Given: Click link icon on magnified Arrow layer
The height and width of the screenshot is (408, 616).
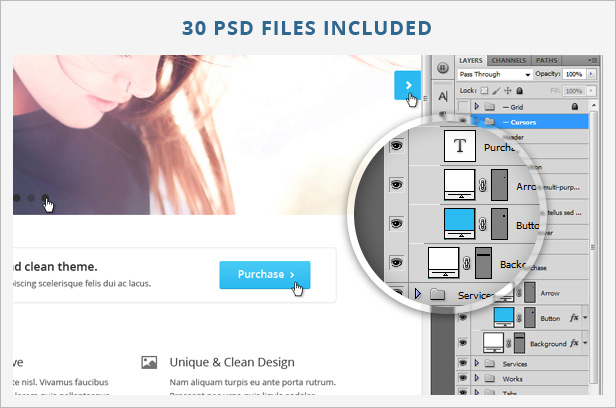Looking at the screenshot, I should 483,185.
